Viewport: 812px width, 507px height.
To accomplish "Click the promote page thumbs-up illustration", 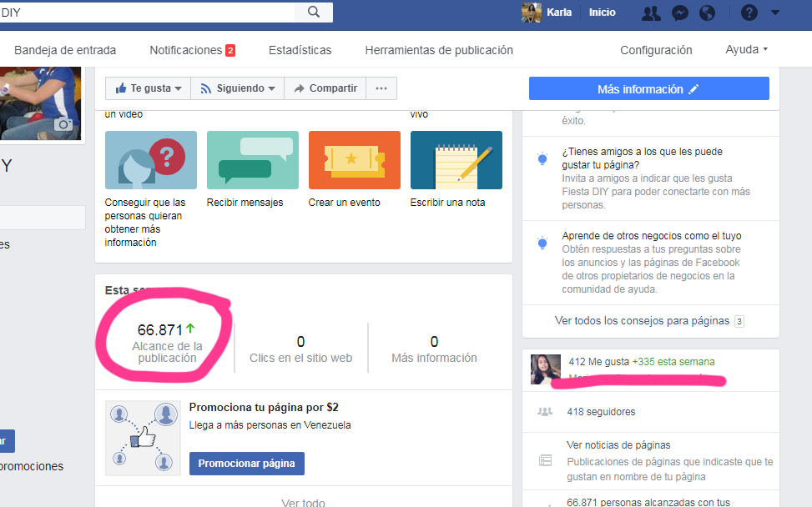I will pyautogui.click(x=143, y=438).
